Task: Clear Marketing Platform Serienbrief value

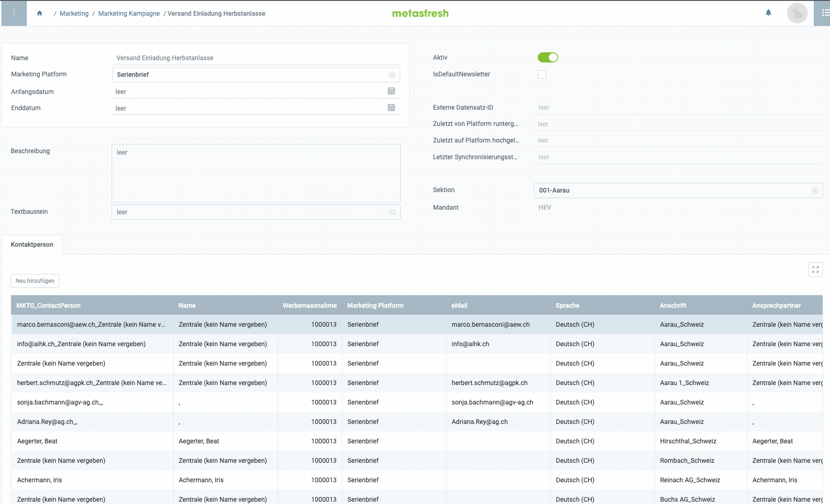Action: point(392,75)
